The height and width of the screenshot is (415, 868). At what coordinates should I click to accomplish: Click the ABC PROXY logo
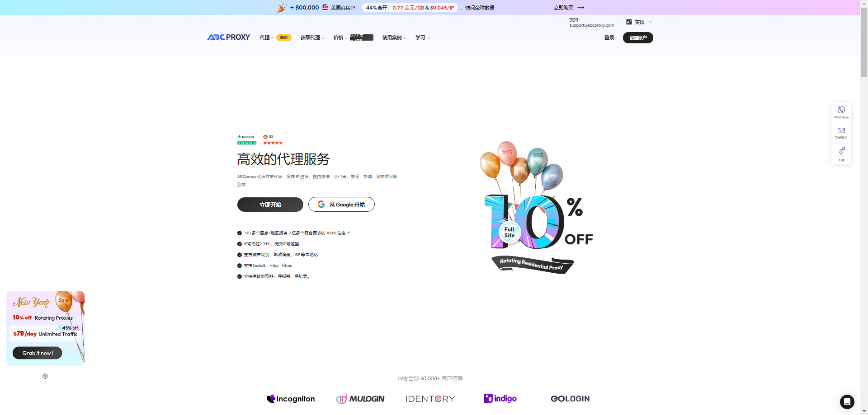pyautogui.click(x=229, y=37)
